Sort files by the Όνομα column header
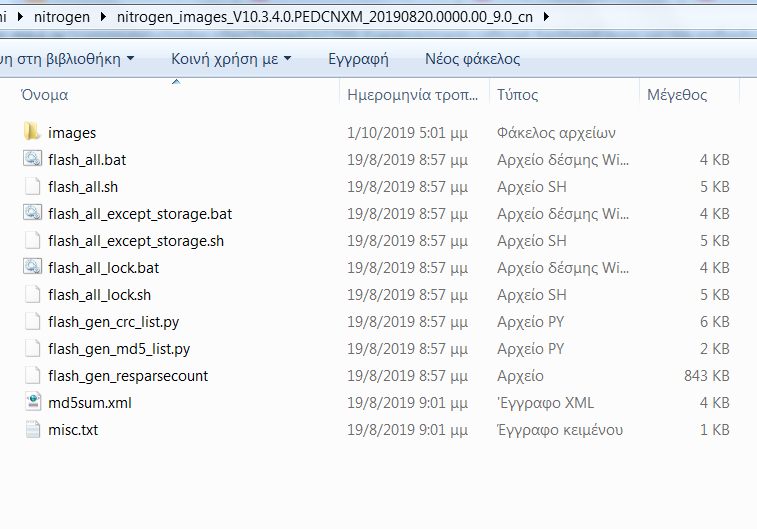 pos(44,95)
